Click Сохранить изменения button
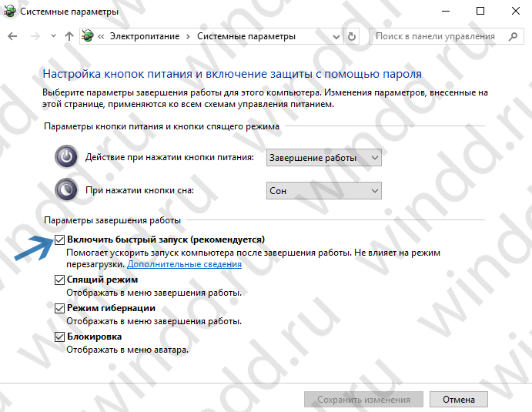The width and height of the screenshot is (532, 412). coord(363,400)
